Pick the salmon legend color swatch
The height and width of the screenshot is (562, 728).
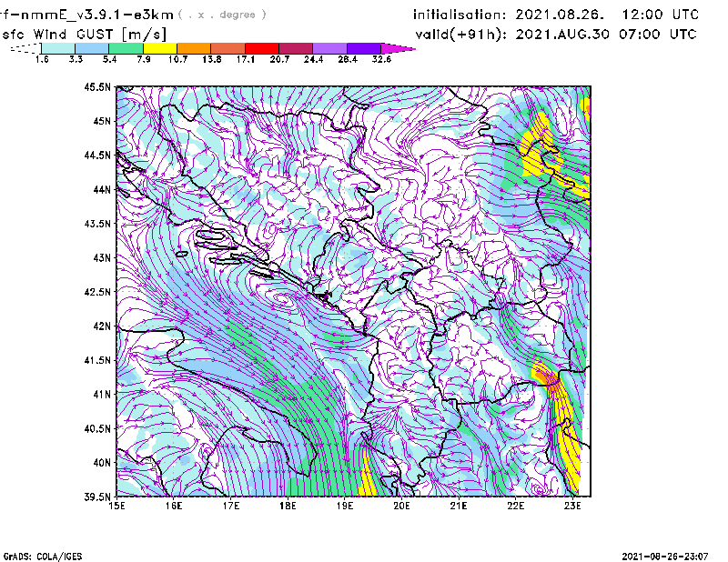click(228, 48)
